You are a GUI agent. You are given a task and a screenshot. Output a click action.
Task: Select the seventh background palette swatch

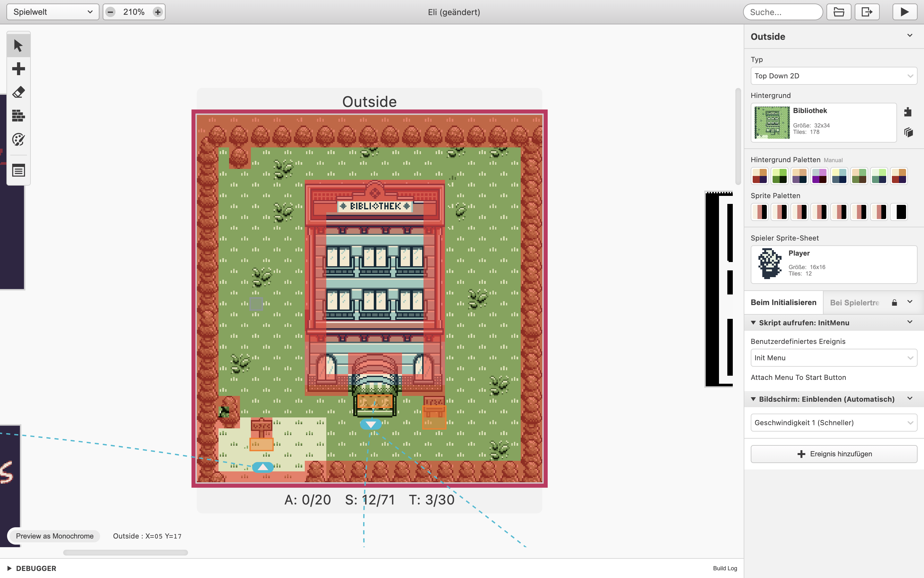(x=878, y=176)
